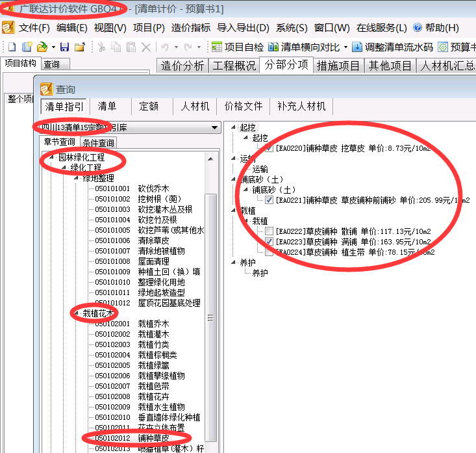Open the dropdown arrow next to Open icon
Viewport: 476px width, 453px height.
pos(53,47)
